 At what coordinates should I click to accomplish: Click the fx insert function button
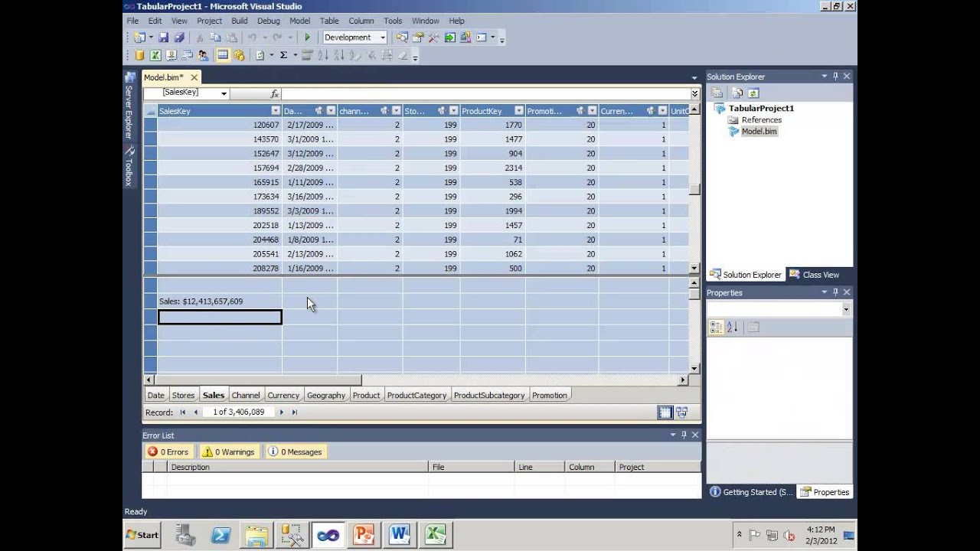click(x=275, y=93)
